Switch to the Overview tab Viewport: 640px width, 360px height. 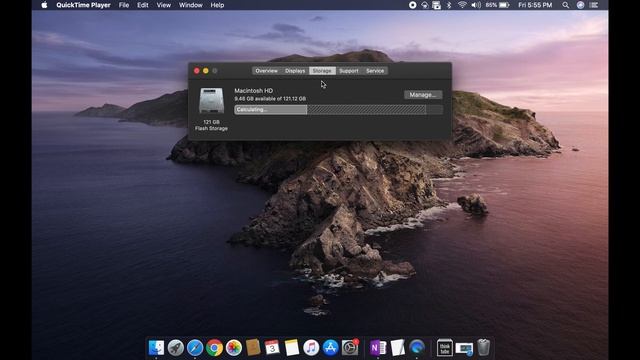click(267, 71)
